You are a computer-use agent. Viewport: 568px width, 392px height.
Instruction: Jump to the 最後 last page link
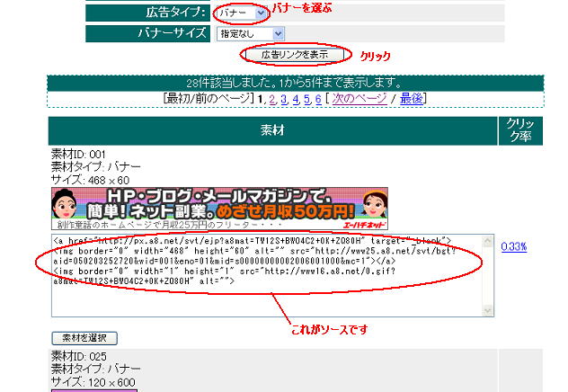point(411,98)
